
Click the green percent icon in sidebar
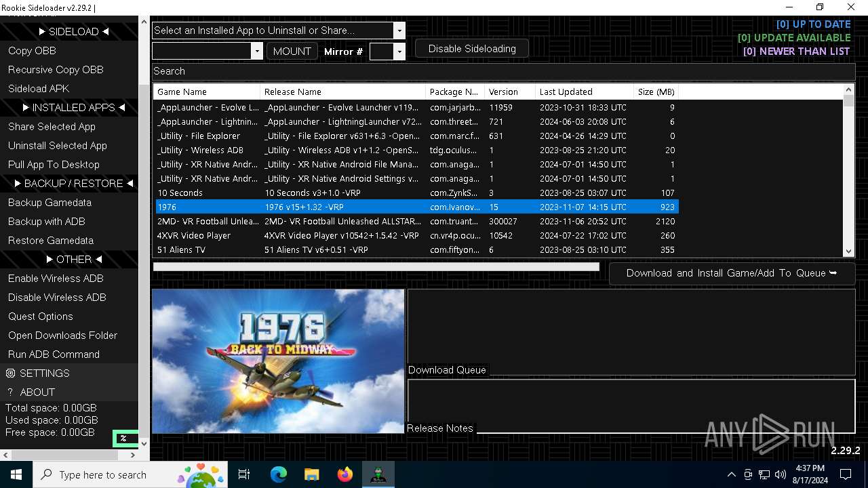point(125,439)
